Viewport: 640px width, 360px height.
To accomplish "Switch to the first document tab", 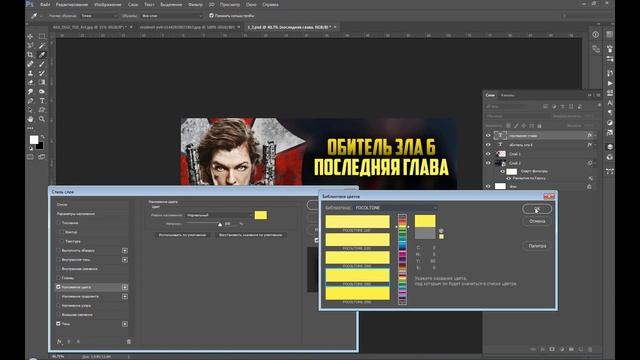I will click(90, 27).
